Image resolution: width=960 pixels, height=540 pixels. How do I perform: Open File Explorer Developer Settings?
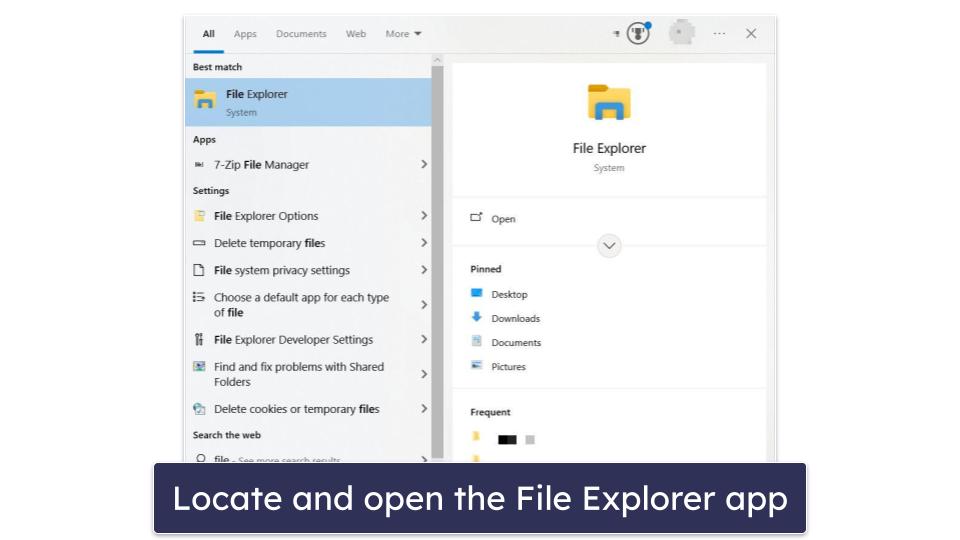308,339
